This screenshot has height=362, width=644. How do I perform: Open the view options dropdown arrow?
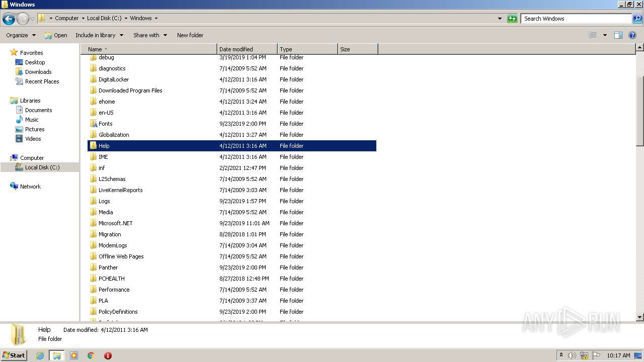click(605, 35)
